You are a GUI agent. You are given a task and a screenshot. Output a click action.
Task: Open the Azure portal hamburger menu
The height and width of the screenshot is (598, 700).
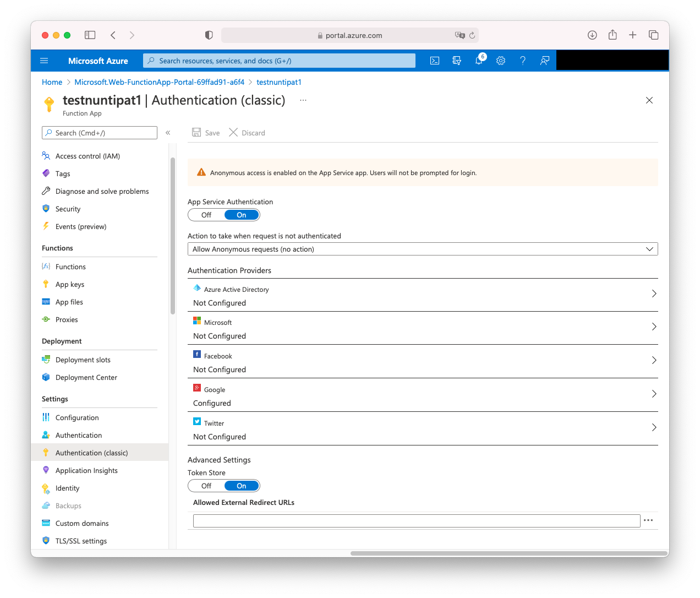pos(44,61)
